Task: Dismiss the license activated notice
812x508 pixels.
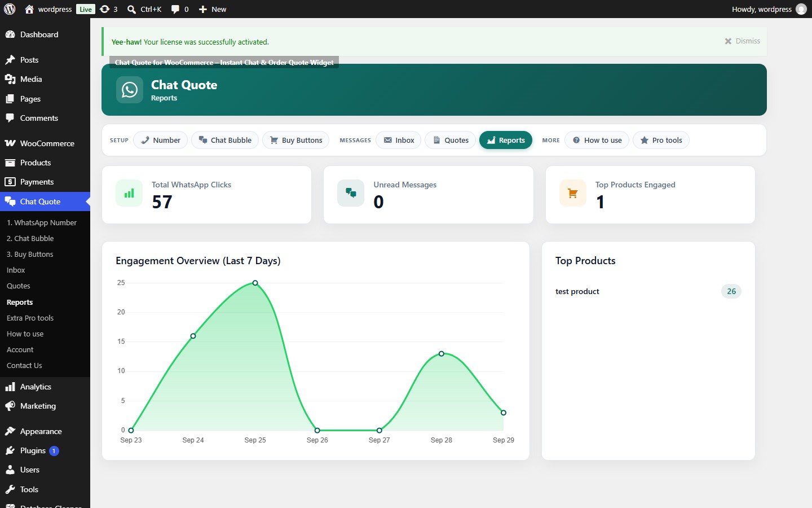Action: 742,41
